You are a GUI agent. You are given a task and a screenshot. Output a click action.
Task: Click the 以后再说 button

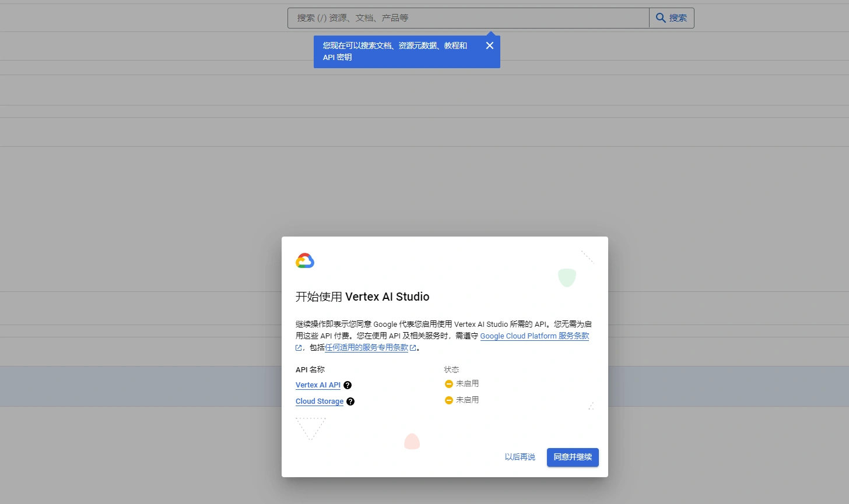click(x=520, y=457)
